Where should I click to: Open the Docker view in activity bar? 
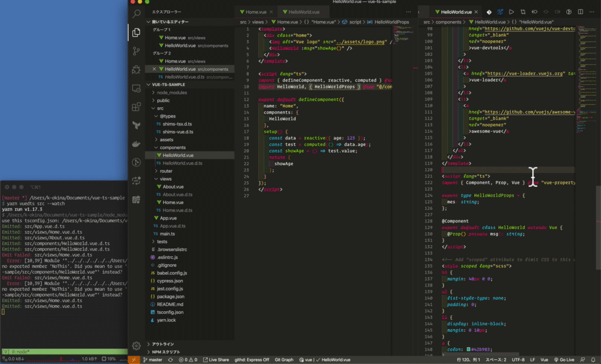pos(136,144)
